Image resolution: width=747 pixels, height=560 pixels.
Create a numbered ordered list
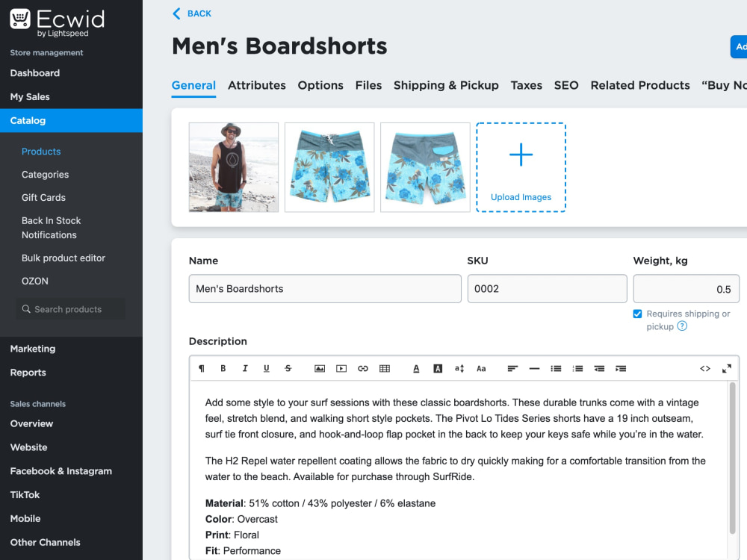[578, 369]
